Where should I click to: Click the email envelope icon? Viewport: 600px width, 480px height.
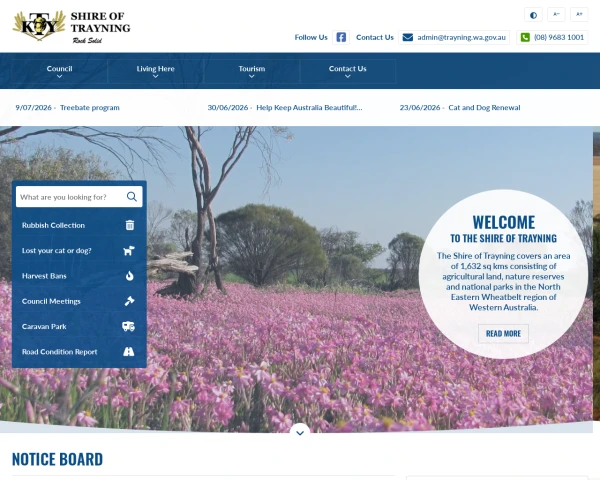coord(408,37)
